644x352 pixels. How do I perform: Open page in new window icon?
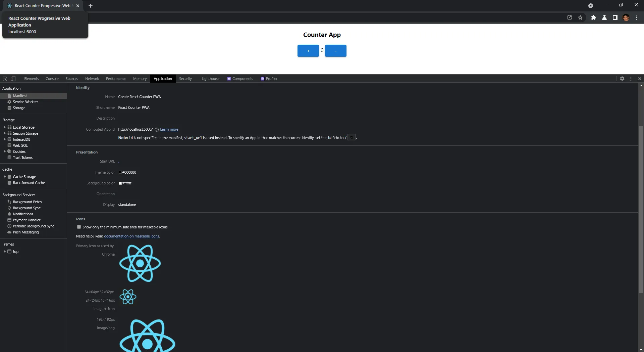click(569, 17)
